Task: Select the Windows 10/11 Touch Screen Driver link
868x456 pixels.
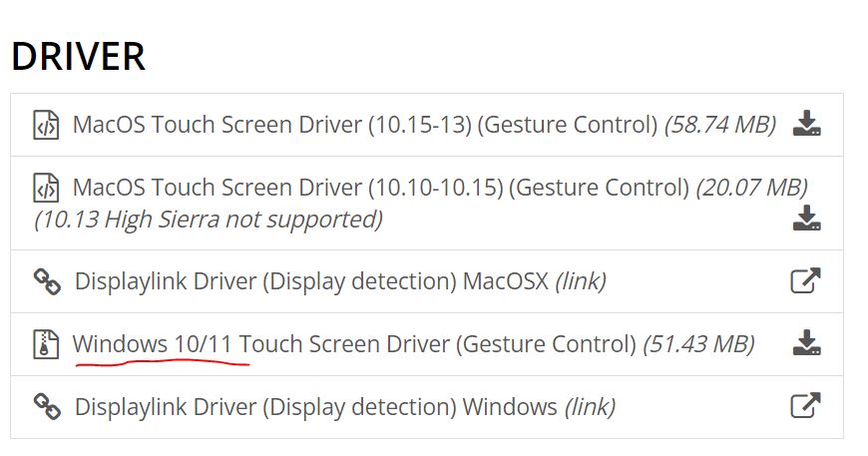Action: 354,344
